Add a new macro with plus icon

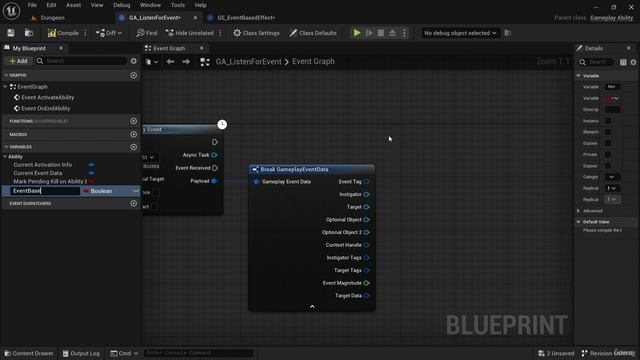tap(133, 134)
